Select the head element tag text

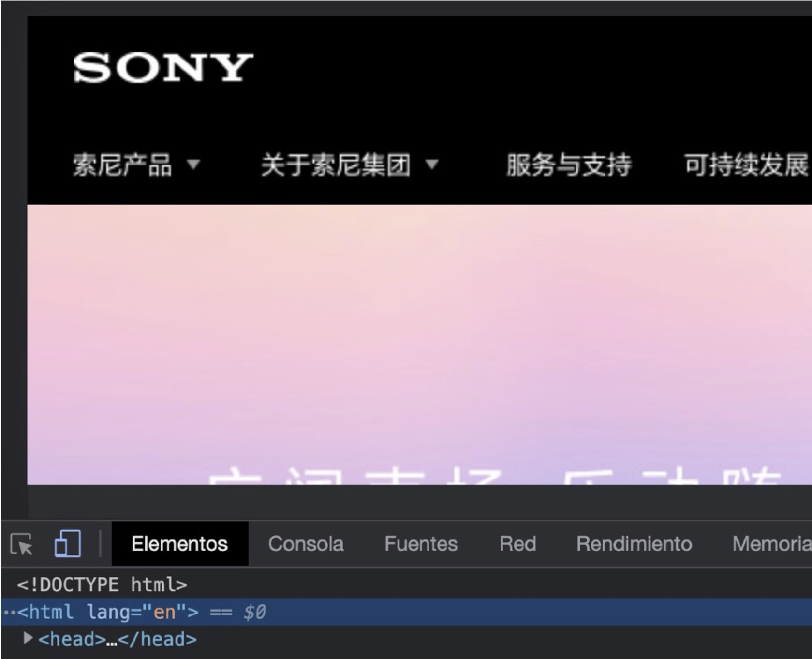pyautogui.click(x=72, y=639)
